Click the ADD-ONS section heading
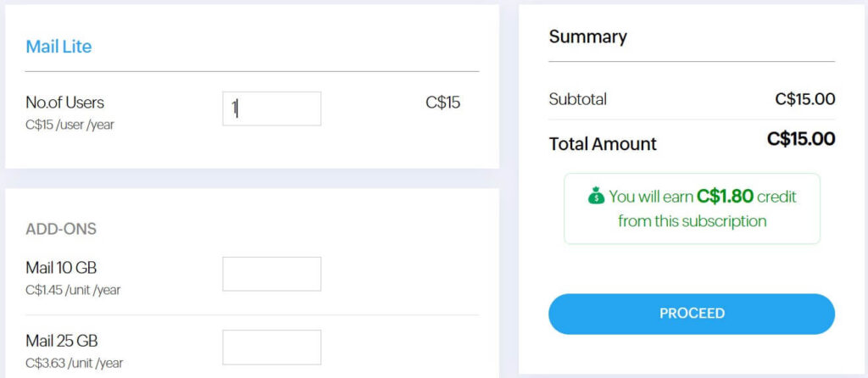 click(x=61, y=229)
